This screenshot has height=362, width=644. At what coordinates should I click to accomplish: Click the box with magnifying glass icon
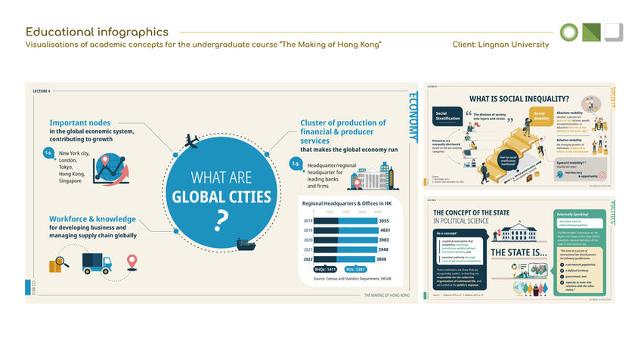(59, 264)
